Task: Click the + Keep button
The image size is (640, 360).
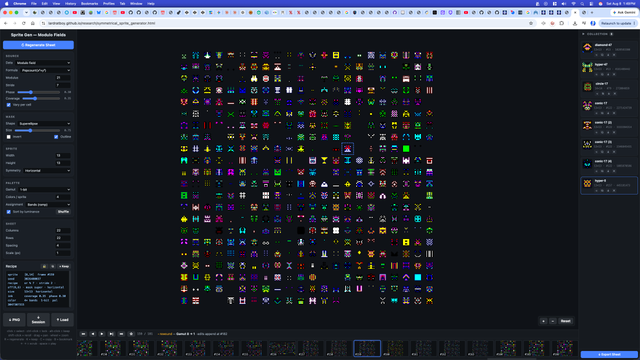Action: click(x=64, y=266)
